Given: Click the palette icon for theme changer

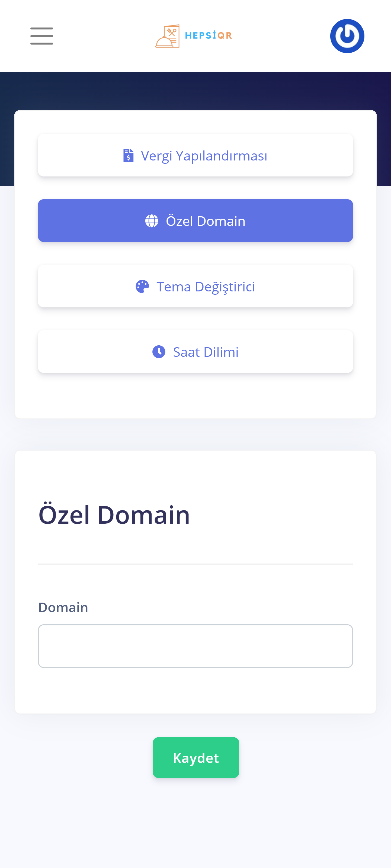Looking at the screenshot, I should coord(142,287).
